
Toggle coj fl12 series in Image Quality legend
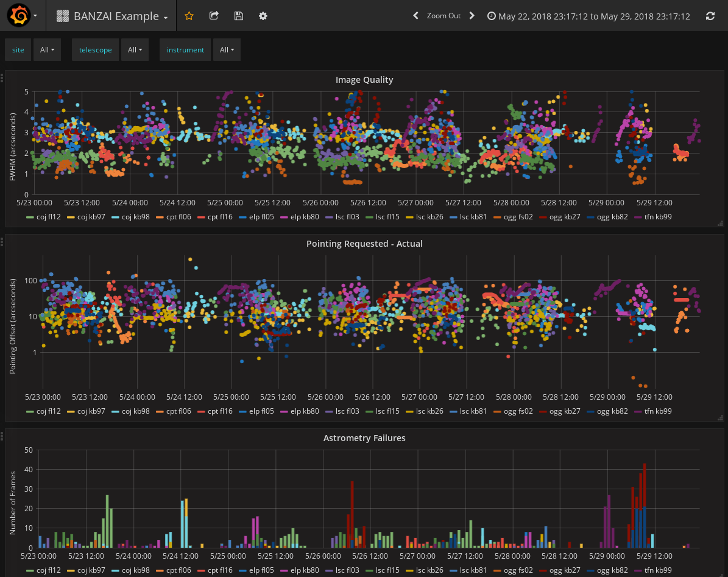(49, 217)
